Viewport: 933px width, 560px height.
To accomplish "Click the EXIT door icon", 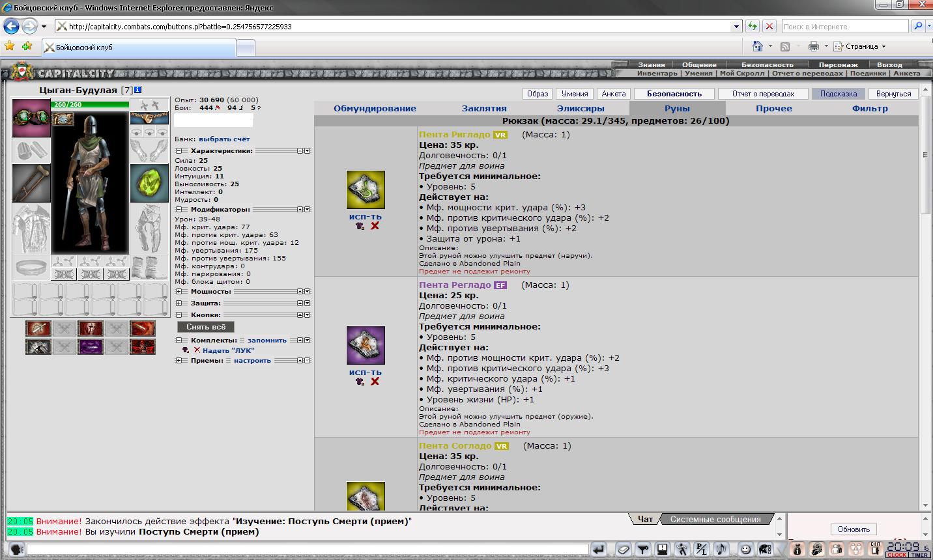I will (x=875, y=549).
